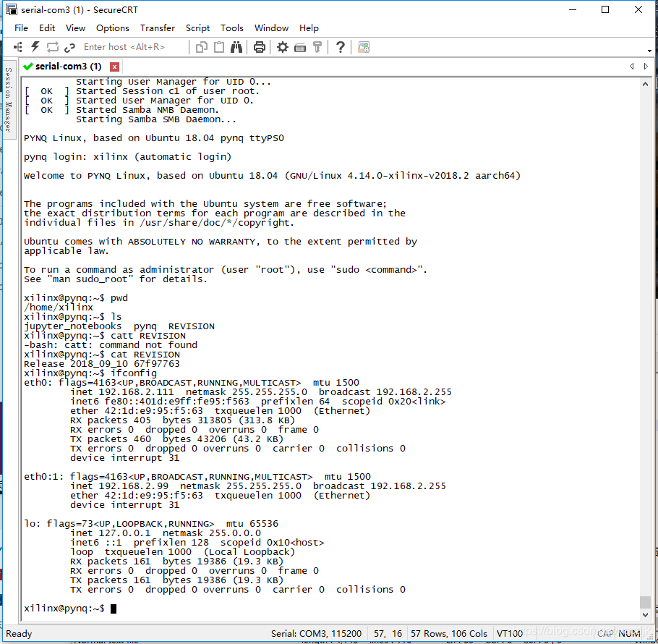The image size is (658, 644).
Task: Click the 'Ready' status bar text
Action: 19,633
